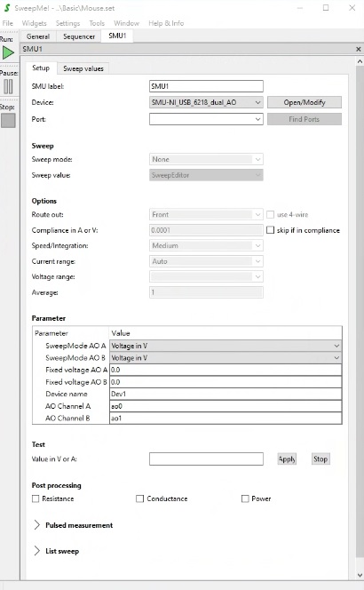Screen dimensions: 364x590
Task: Click the Device name value Dev1
Action: click(x=226, y=394)
